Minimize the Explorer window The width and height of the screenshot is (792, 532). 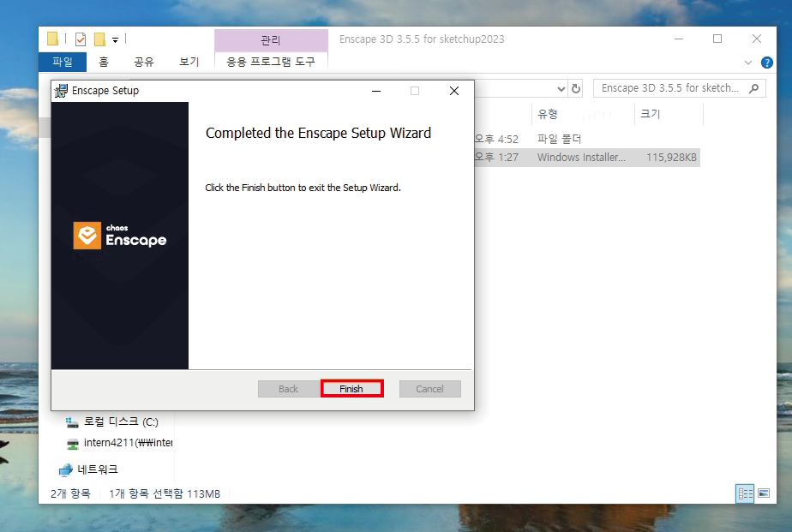pos(679,39)
